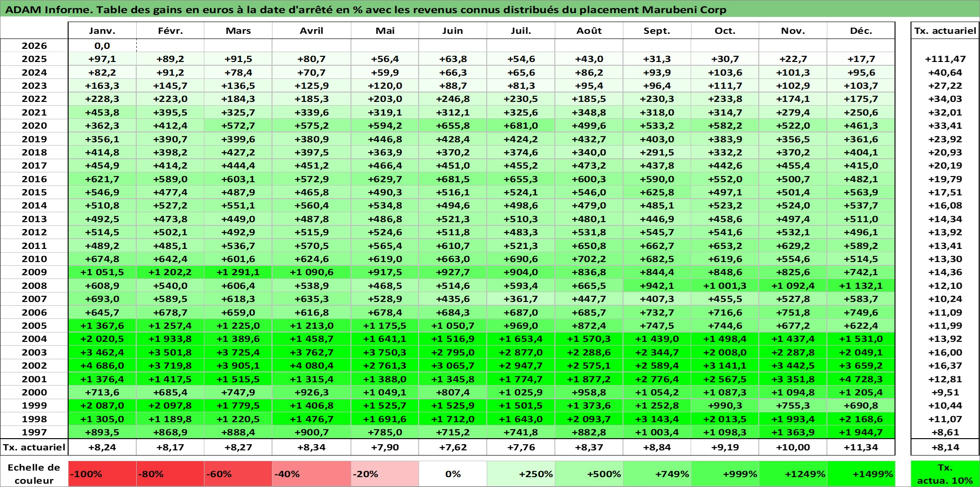Select the '+8,61' actuarial rate for 1997
This screenshot has height=487, width=980.
[945, 432]
